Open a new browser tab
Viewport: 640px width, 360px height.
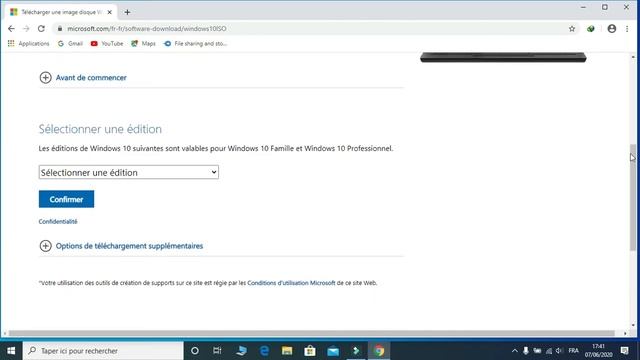(x=127, y=12)
